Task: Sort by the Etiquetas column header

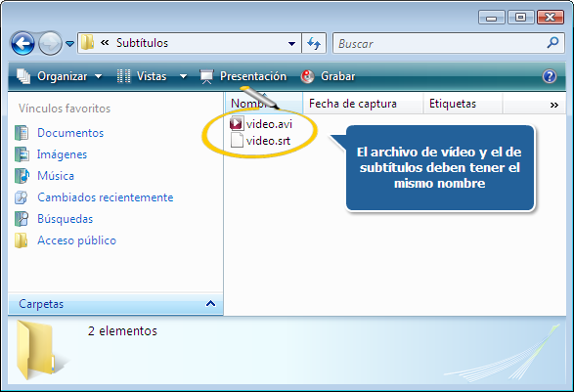Action: 463,104
